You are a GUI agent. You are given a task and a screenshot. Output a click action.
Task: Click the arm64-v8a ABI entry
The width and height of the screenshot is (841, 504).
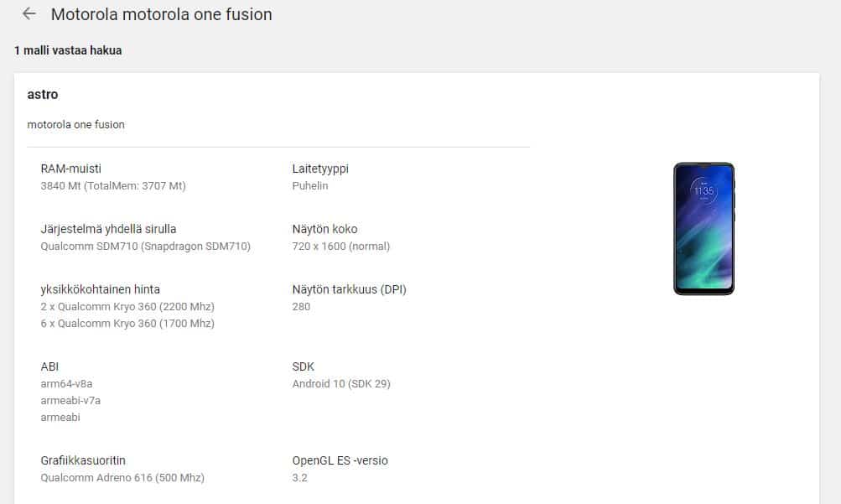coord(66,384)
